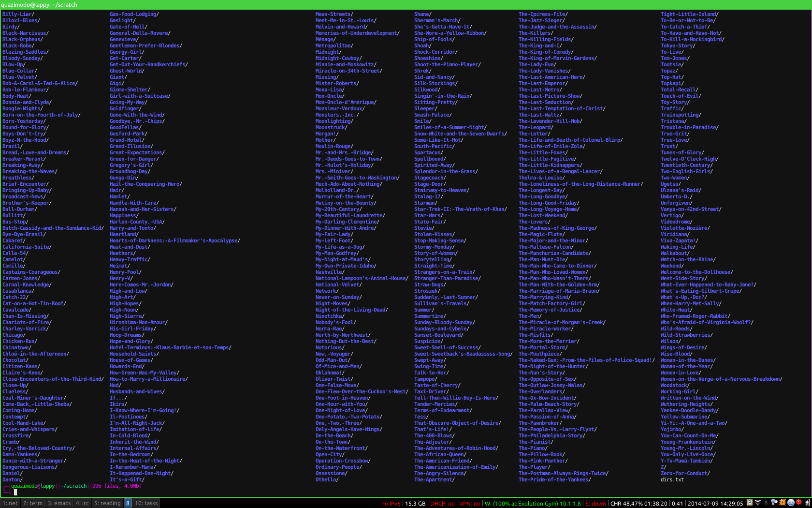Switch to workspace 5: reading
This screenshot has height=508, width=812.
[107, 503]
